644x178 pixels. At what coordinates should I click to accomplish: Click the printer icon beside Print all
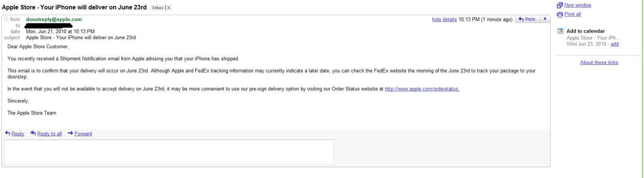(x=560, y=14)
